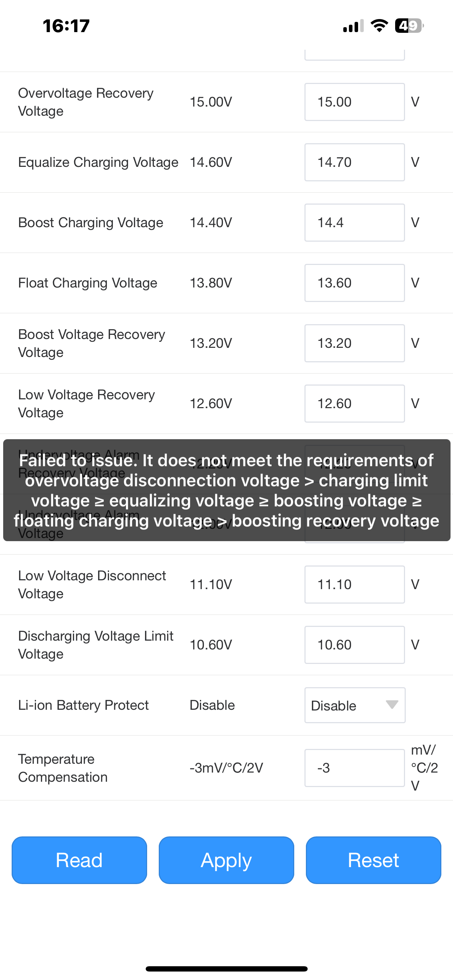Viewport: 453px width, 980px height.
Task: Tap the status bar clock showing 16:17
Action: [66, 26]
